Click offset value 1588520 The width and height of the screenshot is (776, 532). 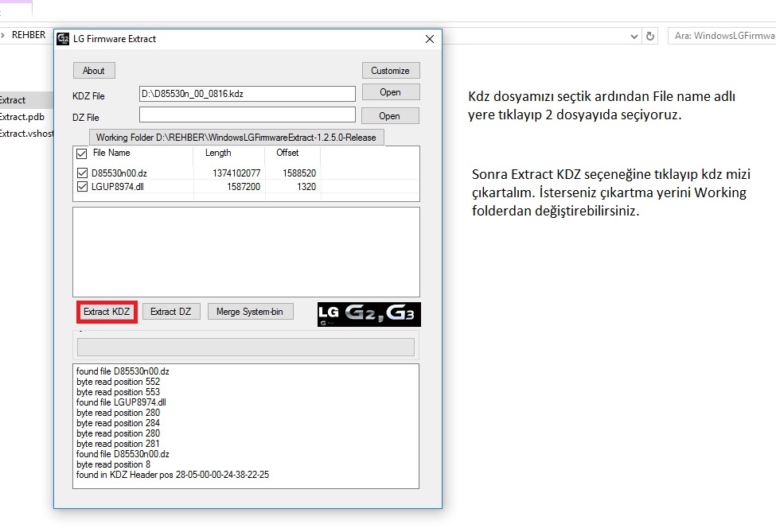(x=299, y=173)
